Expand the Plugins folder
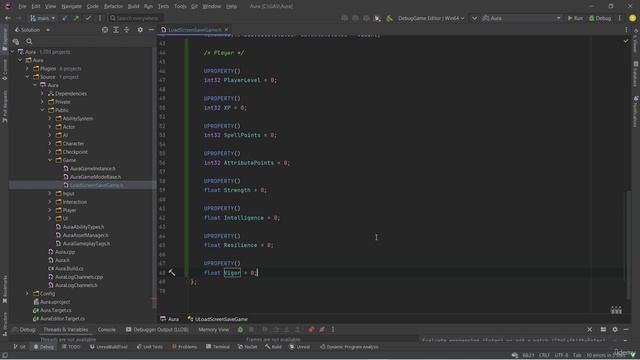Viewport: 640px width, 360px height. (28, 69)
